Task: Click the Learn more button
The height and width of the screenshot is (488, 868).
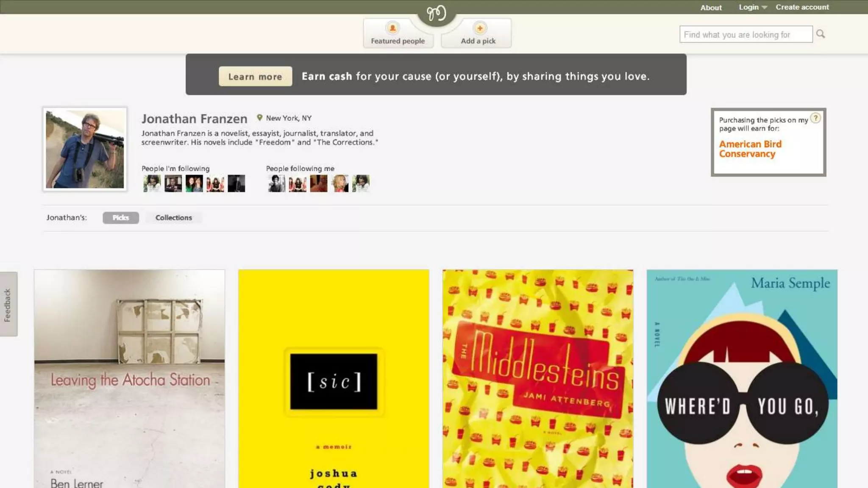Action: 255,76
